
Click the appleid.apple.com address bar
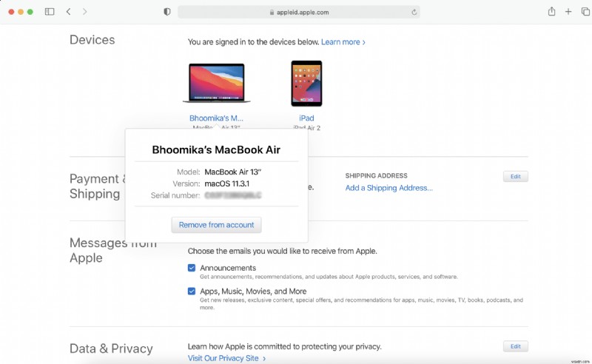(299, 12)
